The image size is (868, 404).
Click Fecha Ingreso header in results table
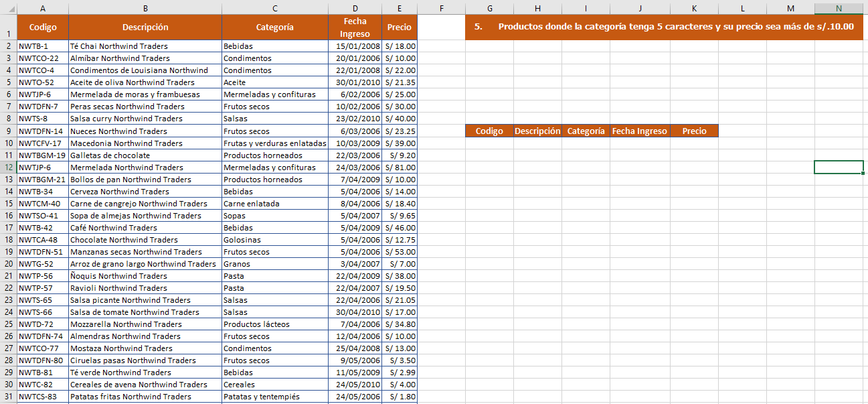[640, 131]
